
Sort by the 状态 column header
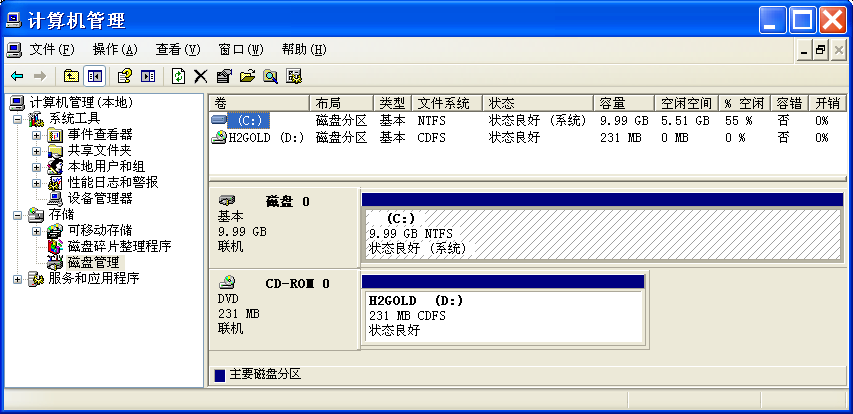537,103
